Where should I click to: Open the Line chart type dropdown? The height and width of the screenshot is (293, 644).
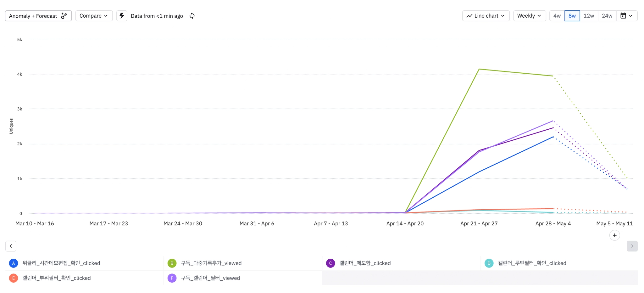[x=486, y=16]
